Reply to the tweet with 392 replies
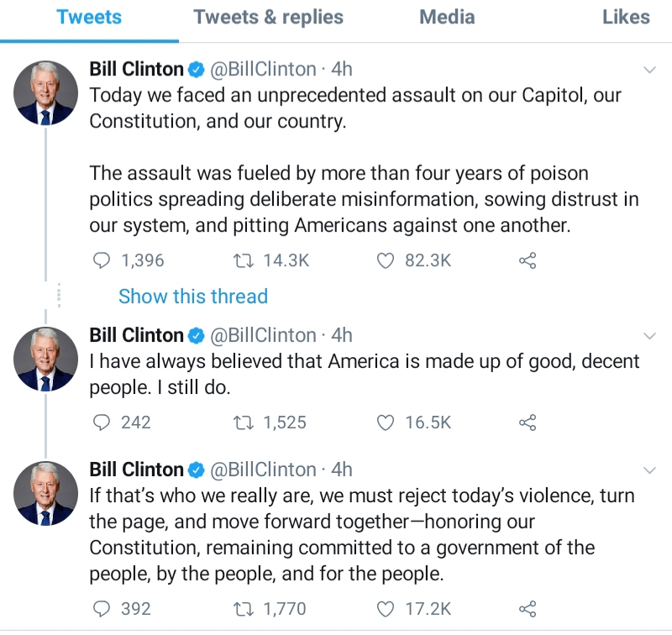The height and width of the screenshot is (635, 672). tap(102, 609)
